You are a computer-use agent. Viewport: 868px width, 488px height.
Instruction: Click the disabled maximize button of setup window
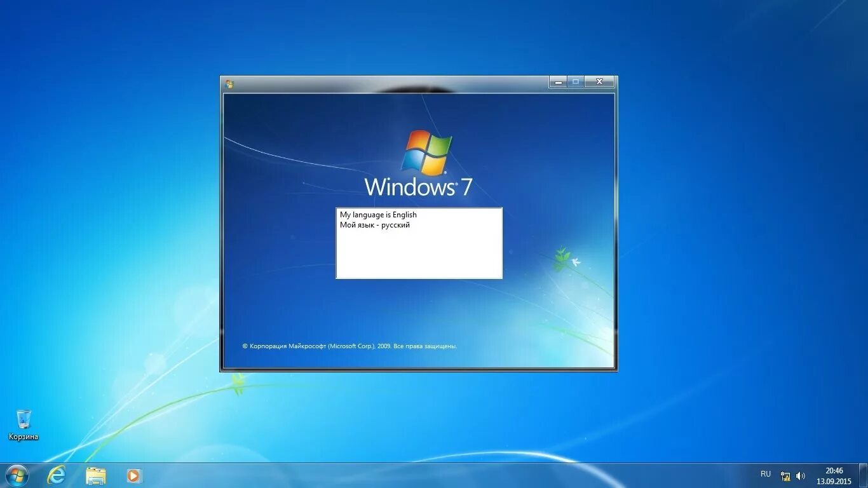click(x=576, y=82)
